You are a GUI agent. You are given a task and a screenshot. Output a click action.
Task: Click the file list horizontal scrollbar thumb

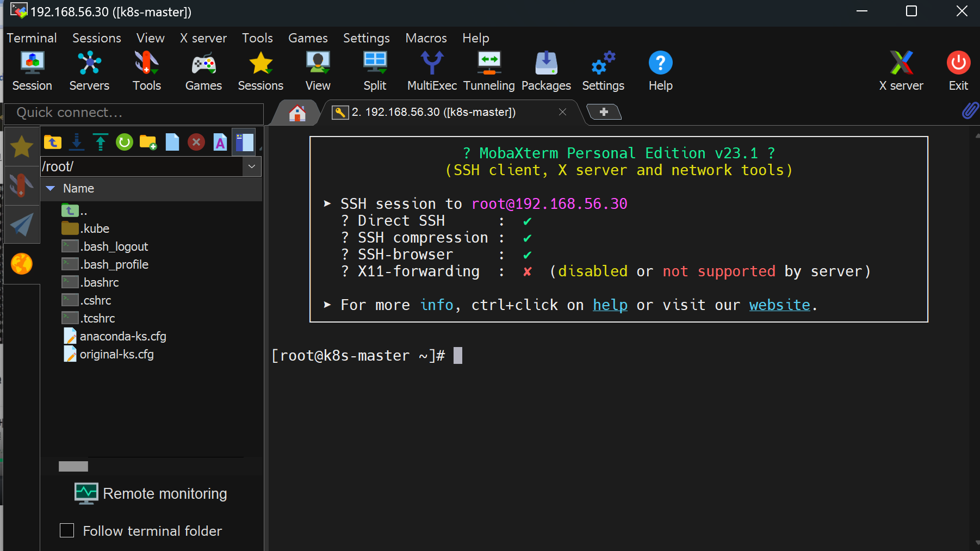coord(73,466)
